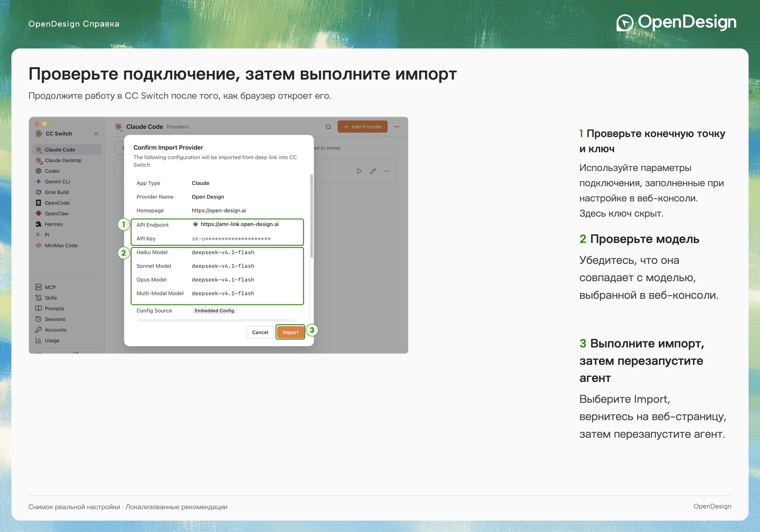The width and height of the screenshot is (760, 532).
Task: Click the API Endpoint URL amr-link.open-design.ai
Action: click(240, 224)
